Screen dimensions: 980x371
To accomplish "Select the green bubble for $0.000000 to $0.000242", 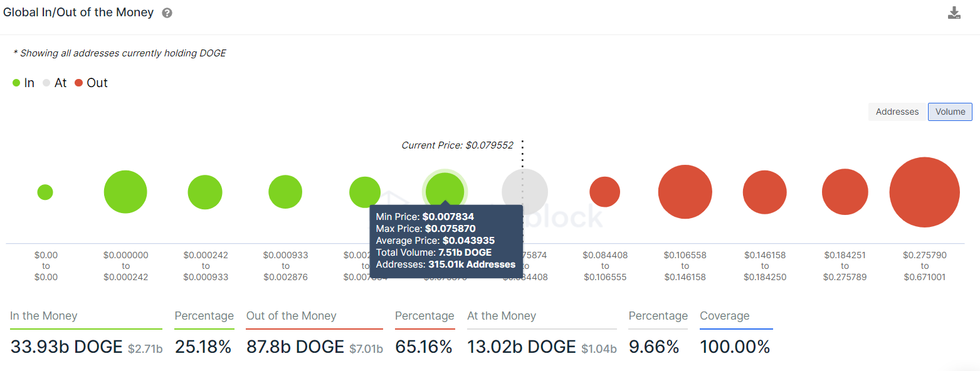I will pyautogui.click(x=125, y=192).
